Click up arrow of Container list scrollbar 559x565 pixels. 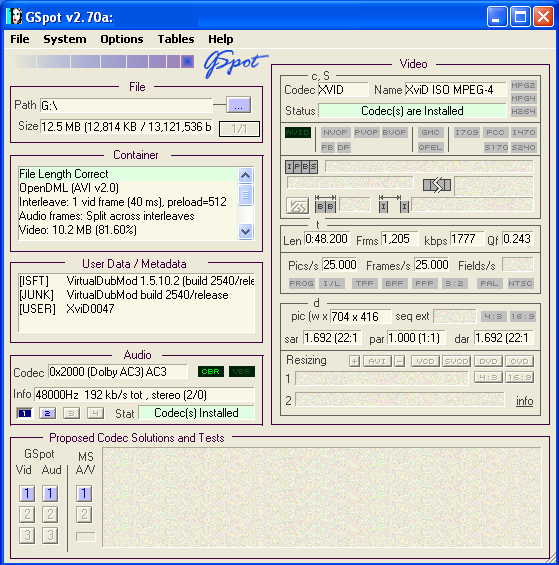[x=245, y=175]
